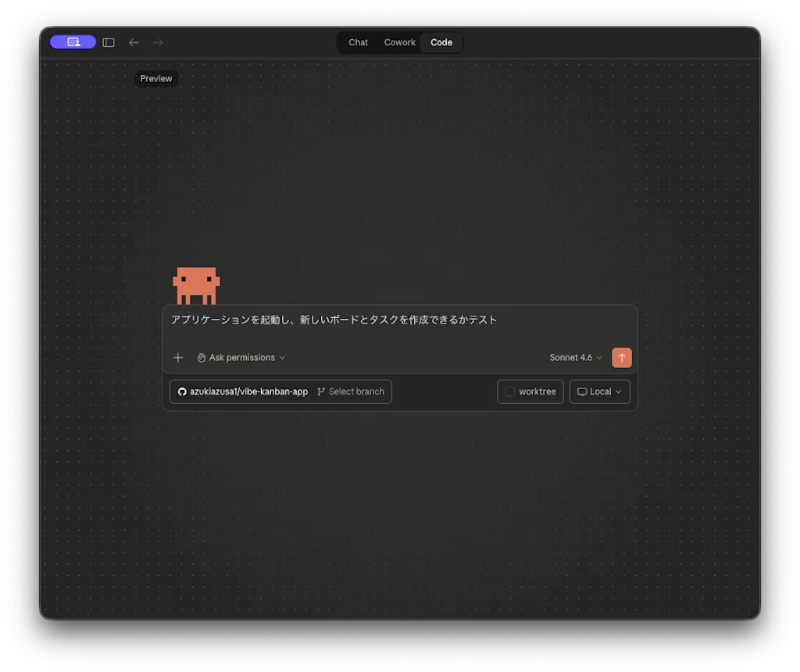
Task: Select the Code tab
Action: [441, 42]
